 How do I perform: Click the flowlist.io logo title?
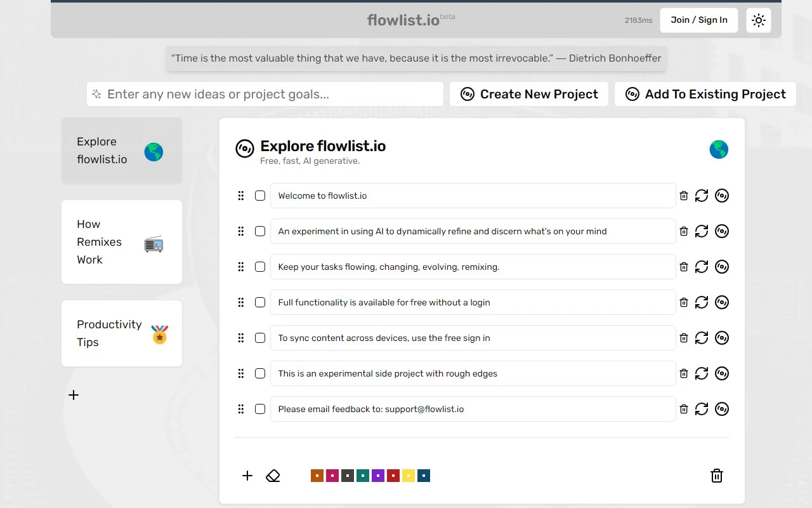[403, 20]
